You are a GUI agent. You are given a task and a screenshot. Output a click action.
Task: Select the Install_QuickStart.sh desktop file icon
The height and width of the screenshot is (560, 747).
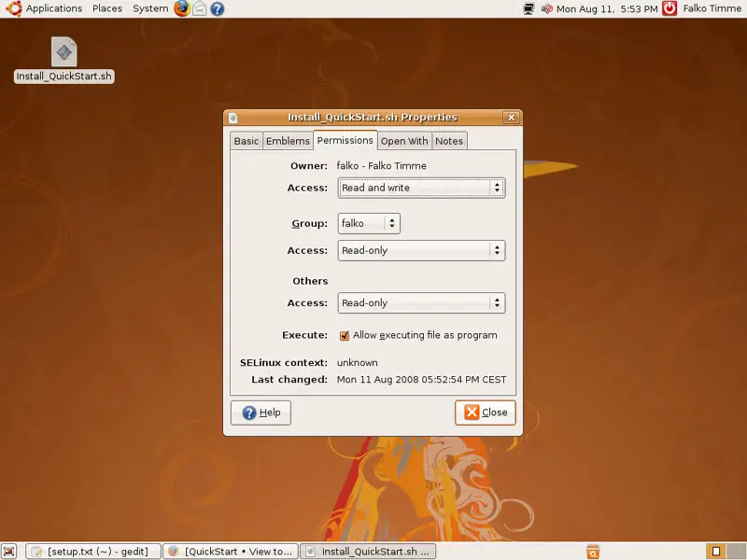(x=63, y=51)
